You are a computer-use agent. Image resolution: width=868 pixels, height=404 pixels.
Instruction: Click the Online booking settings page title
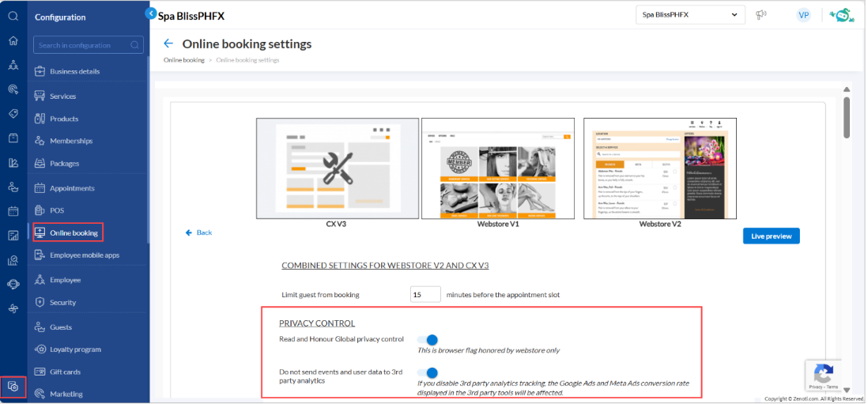247,43
